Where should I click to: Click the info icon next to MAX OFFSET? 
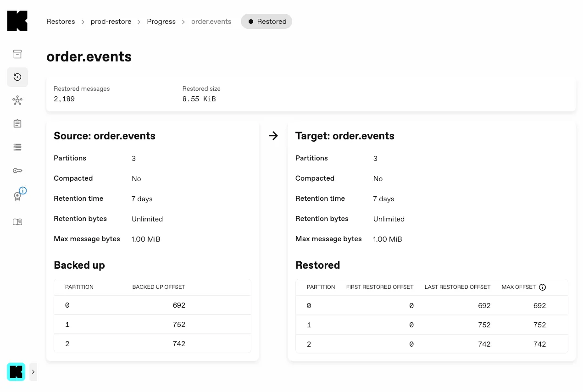point(542,287)
